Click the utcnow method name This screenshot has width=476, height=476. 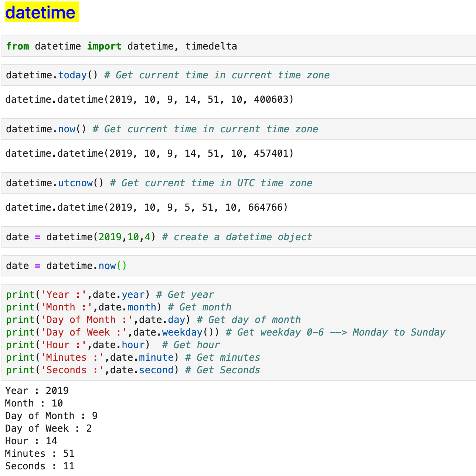(75, 183)
